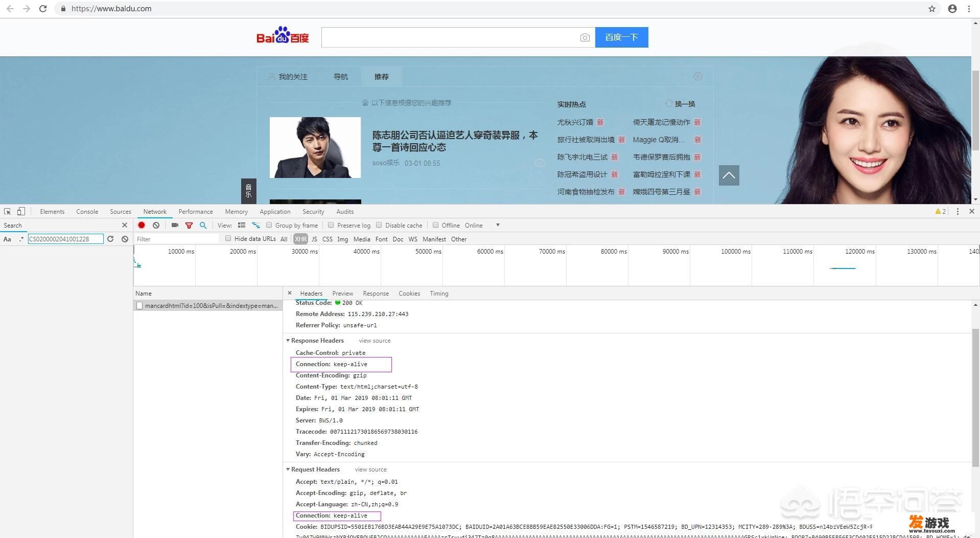Open the Chrome three-dot menu
The width and height of the screenshot is (980, 538).
(969, 9)
